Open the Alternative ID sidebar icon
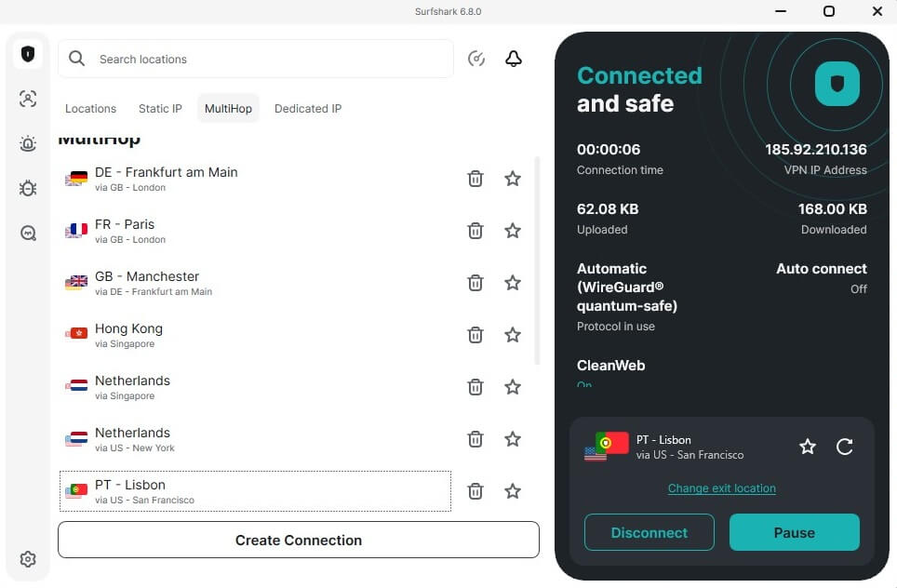 click(28, 99)
